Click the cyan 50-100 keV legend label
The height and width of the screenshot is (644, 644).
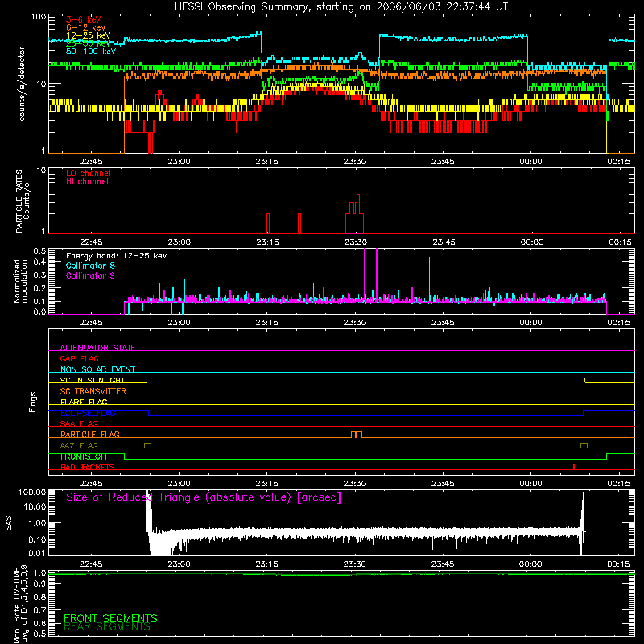click(91, 52)
